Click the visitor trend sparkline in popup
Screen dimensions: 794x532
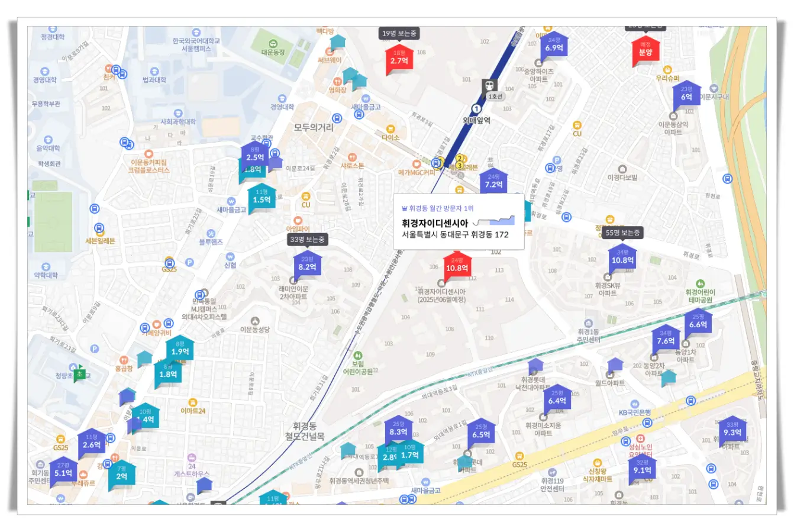[495, 220]
